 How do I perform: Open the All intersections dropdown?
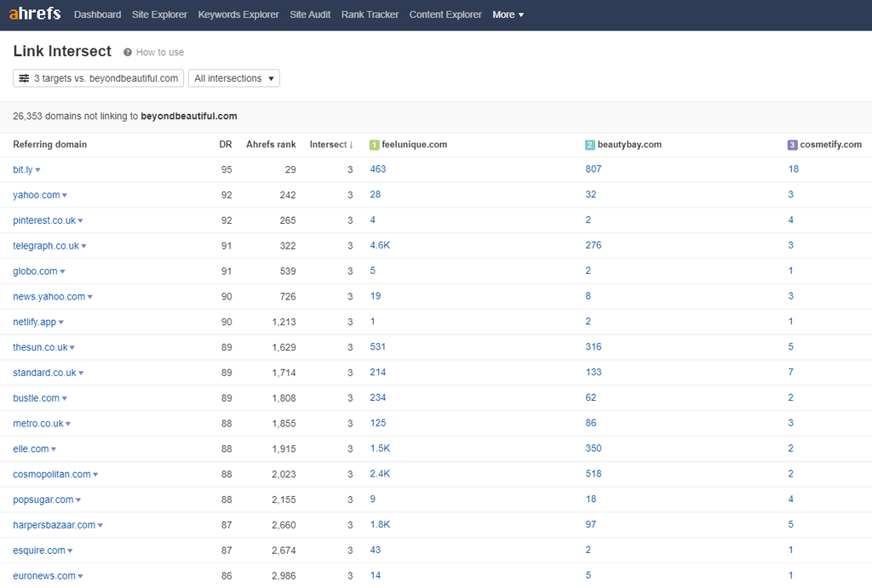coord(234,78)
